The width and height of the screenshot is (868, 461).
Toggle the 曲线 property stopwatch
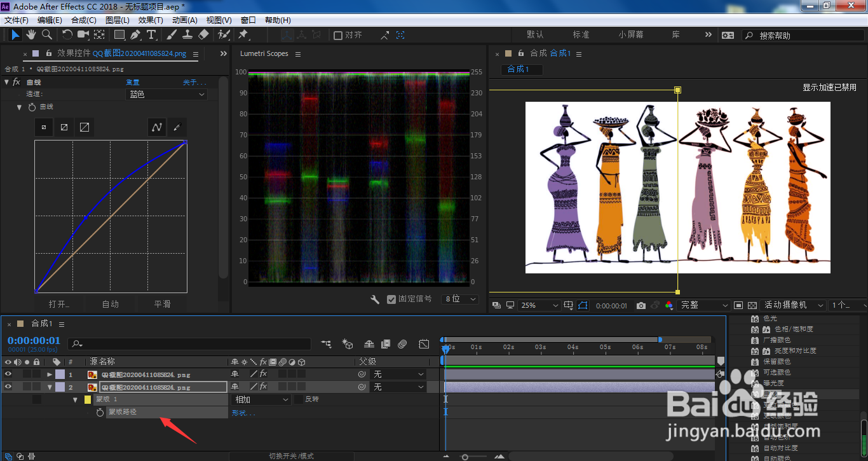(32, 107)
